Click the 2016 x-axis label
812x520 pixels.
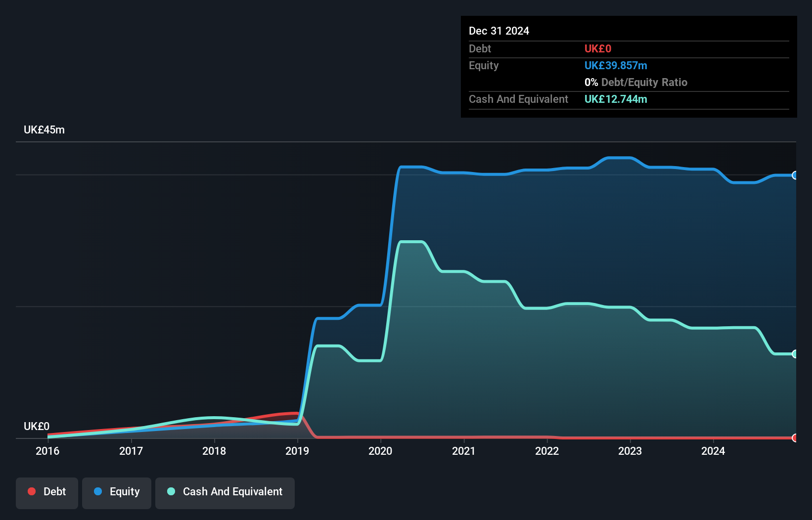[47, 451]
